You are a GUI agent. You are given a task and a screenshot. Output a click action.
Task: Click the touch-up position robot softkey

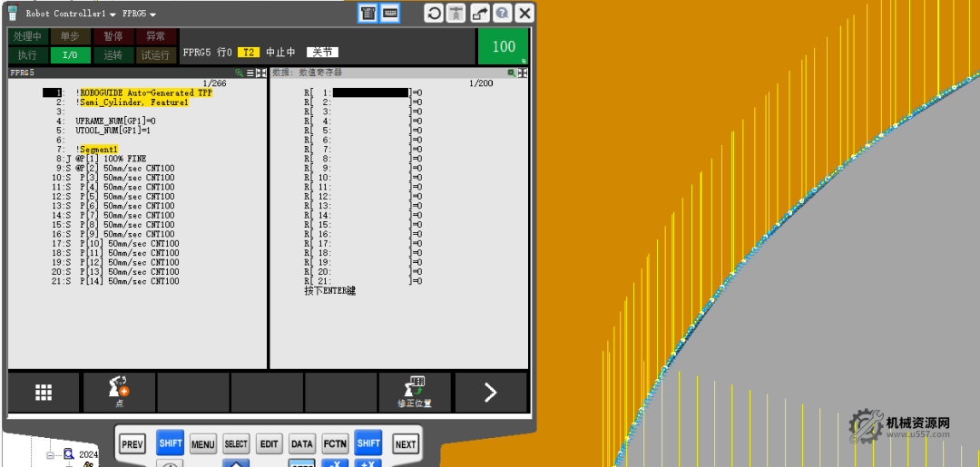[x=415, y=392]
